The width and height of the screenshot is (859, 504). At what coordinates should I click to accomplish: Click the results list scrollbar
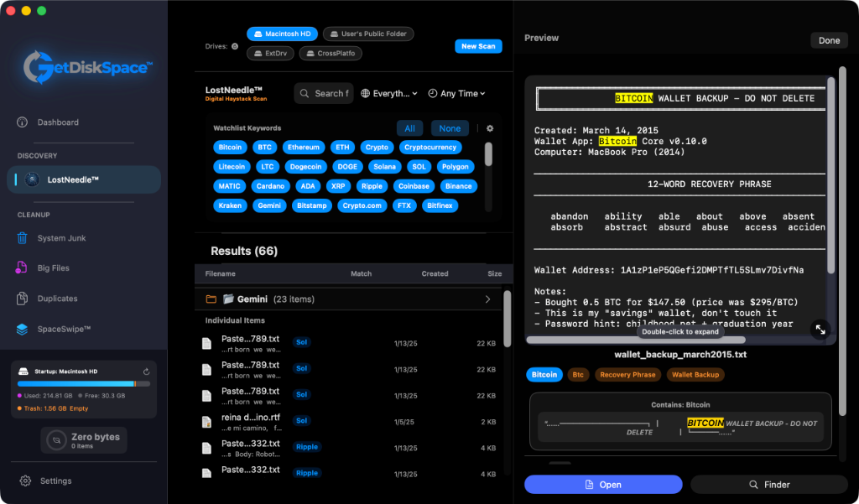pos(508,318)
